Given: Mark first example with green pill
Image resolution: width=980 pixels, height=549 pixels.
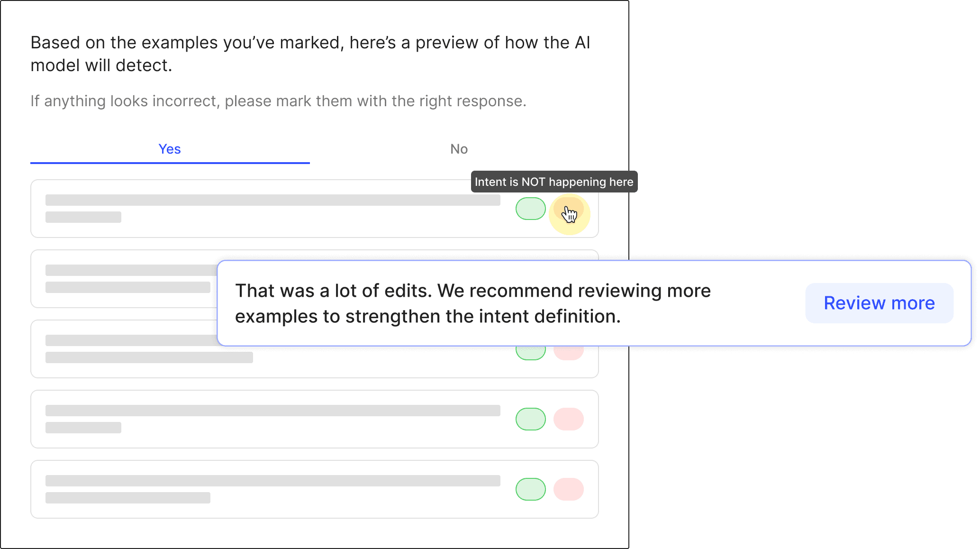Looking at the screenshot, I should point(531,209).
